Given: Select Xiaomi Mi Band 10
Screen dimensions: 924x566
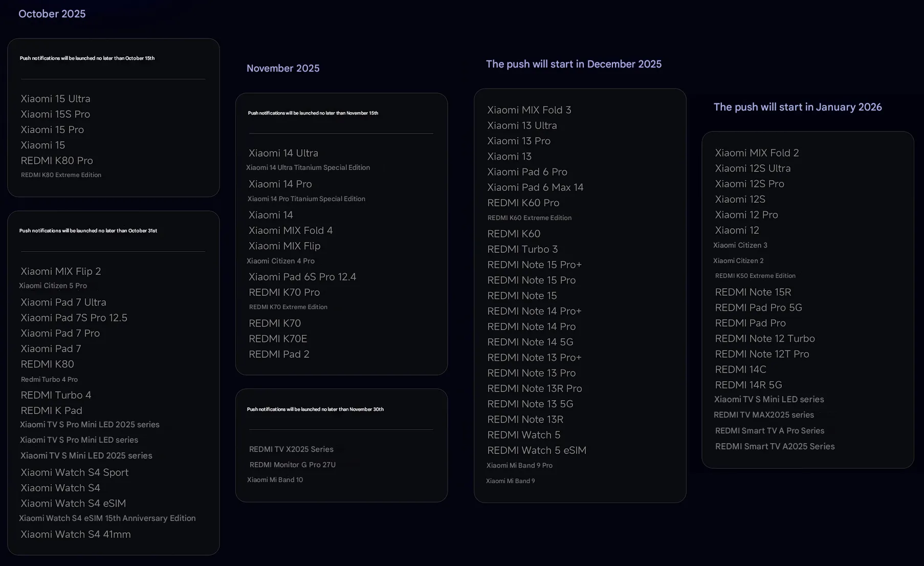Looking at the screenshot, I should [275, 480].
